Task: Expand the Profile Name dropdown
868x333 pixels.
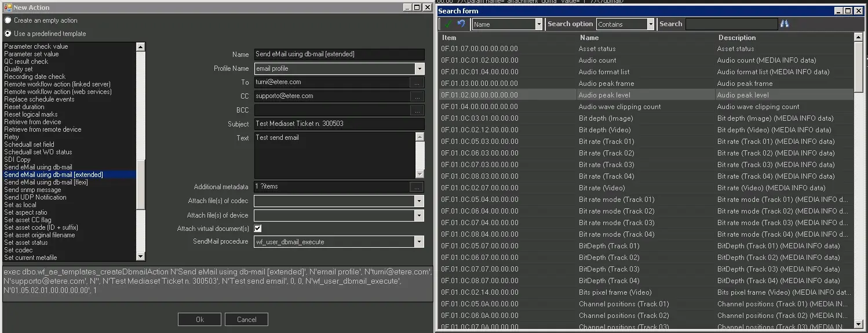Action: (420, 68)
